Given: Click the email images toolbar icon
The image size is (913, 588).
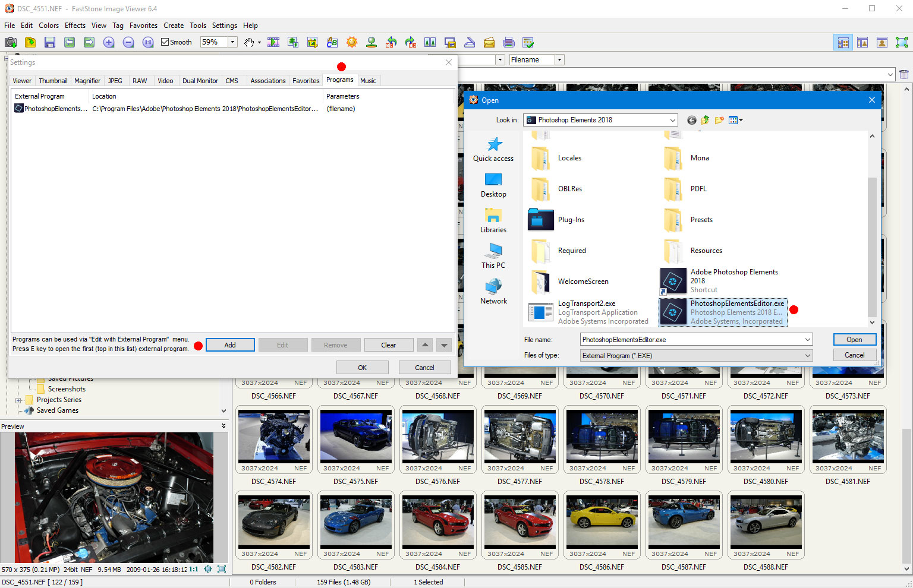Looking at the screenshot, I should 489,42.
